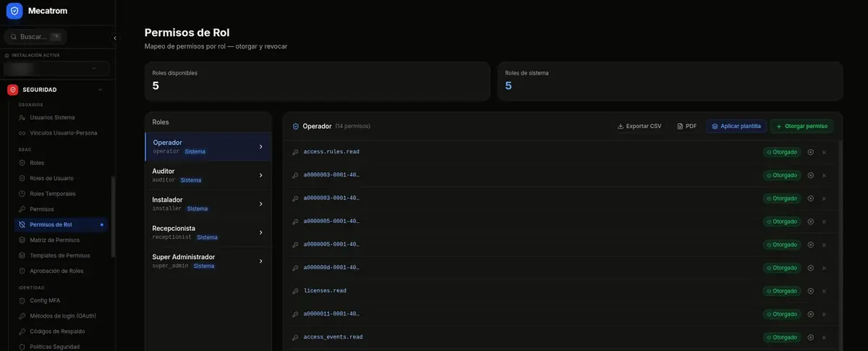Click the shield icon next to Operador header
The image size is (868, 351).
(x=295, y=126)
